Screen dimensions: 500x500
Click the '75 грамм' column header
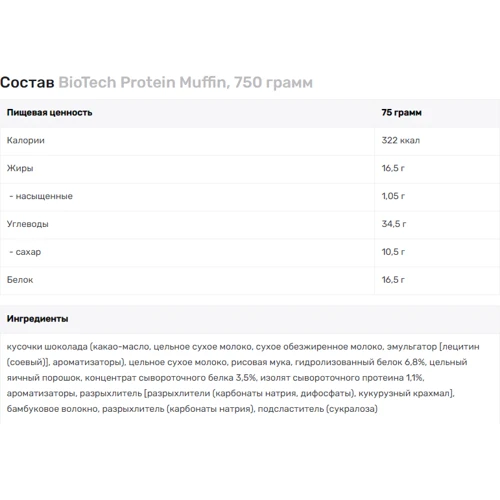click(x=401, y=113)
